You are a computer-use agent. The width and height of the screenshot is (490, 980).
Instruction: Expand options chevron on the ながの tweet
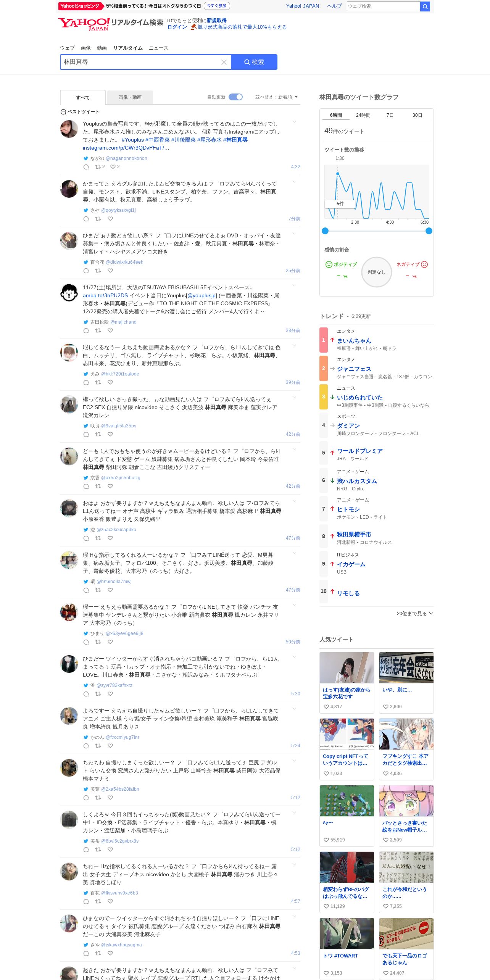(294, 122)
